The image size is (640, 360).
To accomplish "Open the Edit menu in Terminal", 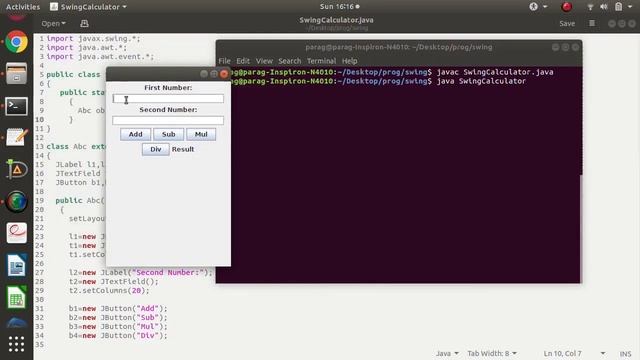I will (243, 61).
